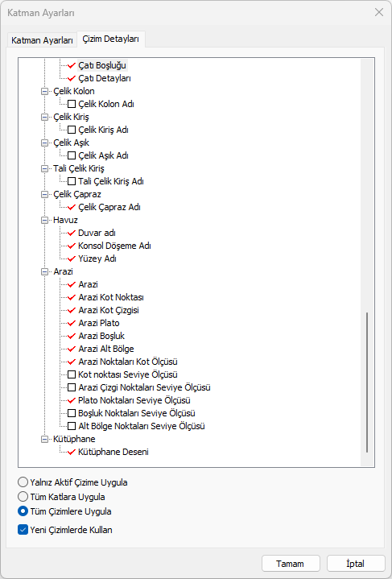
Task: Collapse the Havuz tree node
Action: [x=44, y=221]
